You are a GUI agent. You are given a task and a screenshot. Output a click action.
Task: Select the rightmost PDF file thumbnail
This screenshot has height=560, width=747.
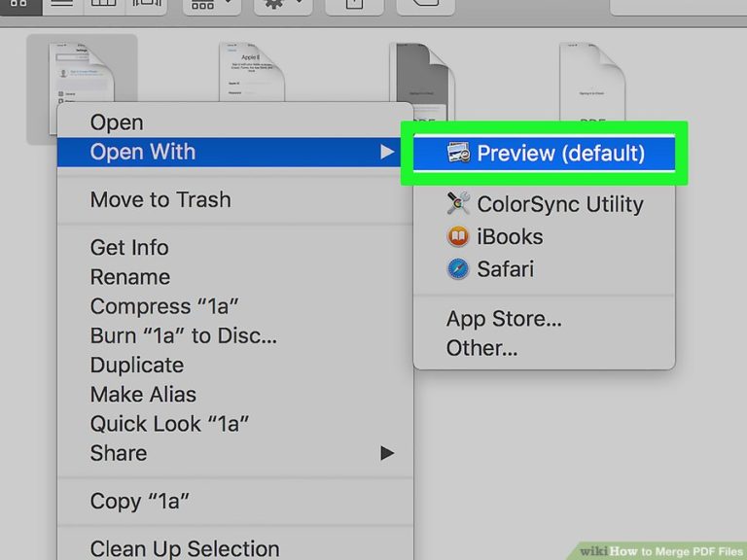[591, 81]
